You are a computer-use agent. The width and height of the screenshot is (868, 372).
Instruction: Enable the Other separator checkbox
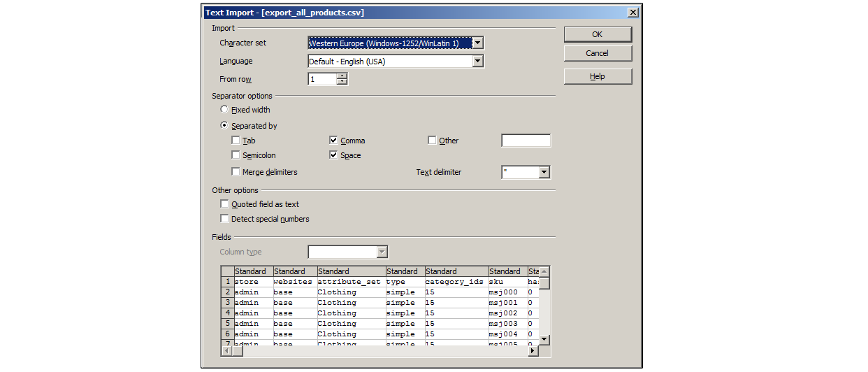coord(432,141)
